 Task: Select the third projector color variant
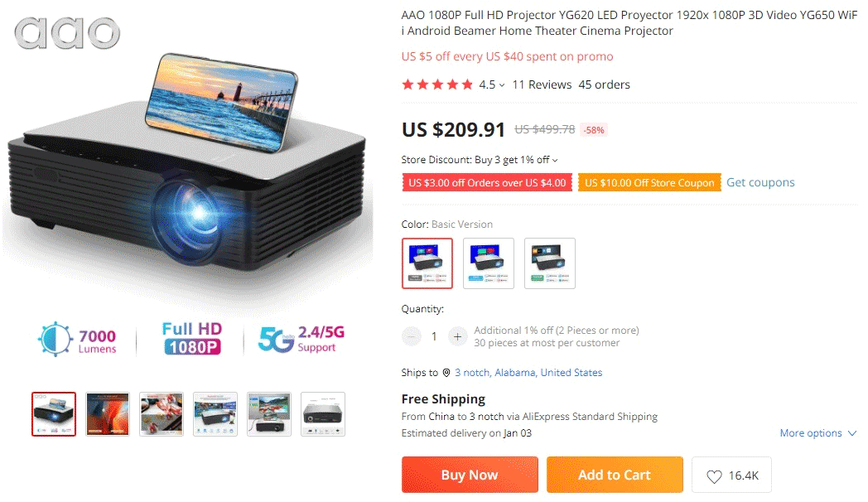(550, 263)
